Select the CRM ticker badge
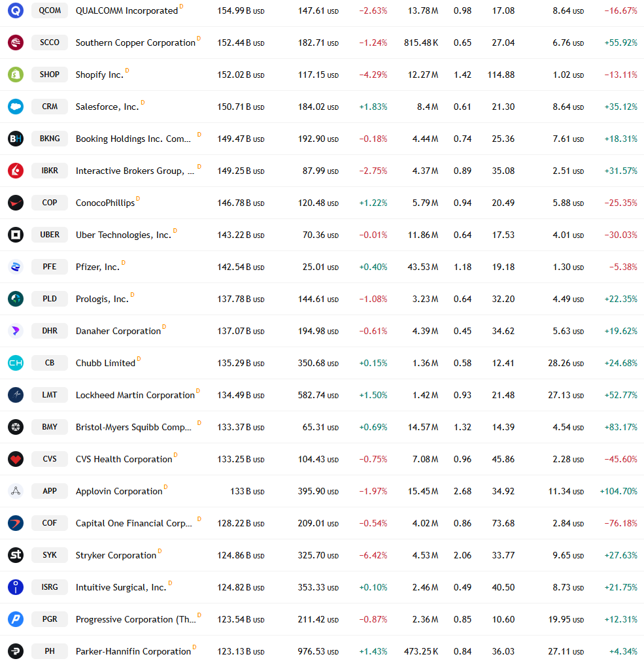The width and height of the screenshot is (644, 663). click(x=50, y=107)
